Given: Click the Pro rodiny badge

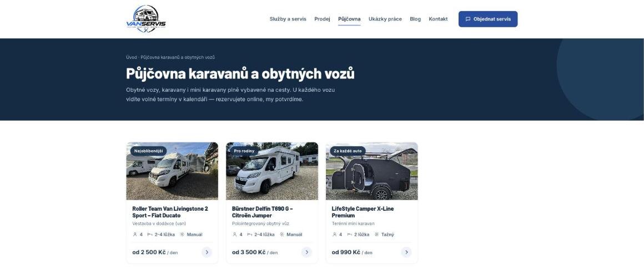Looking at the screenshot, I should pyautogui.click(x=244, y=151).
